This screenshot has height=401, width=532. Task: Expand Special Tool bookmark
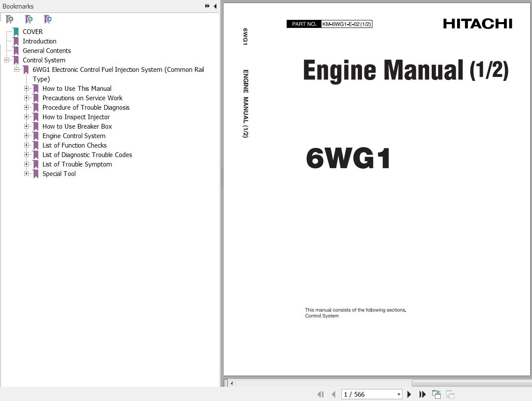tap(26, 174)
